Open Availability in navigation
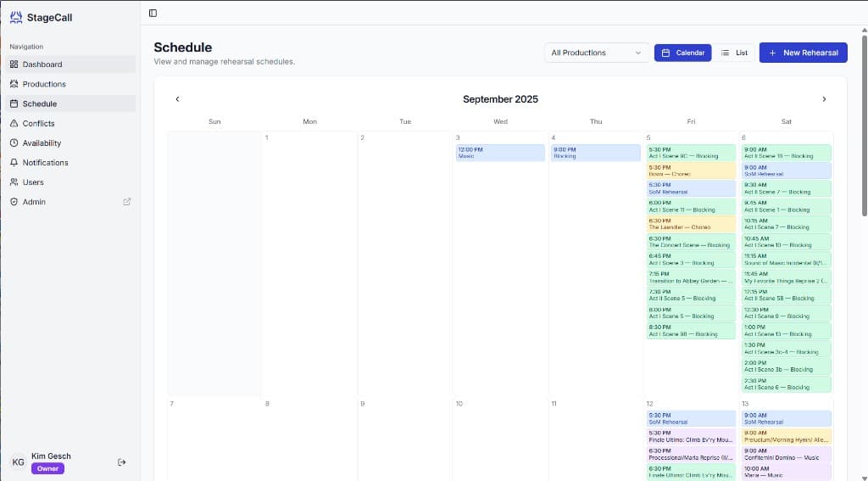Viewport: 868px width, 481px height. tap(70, 143)
